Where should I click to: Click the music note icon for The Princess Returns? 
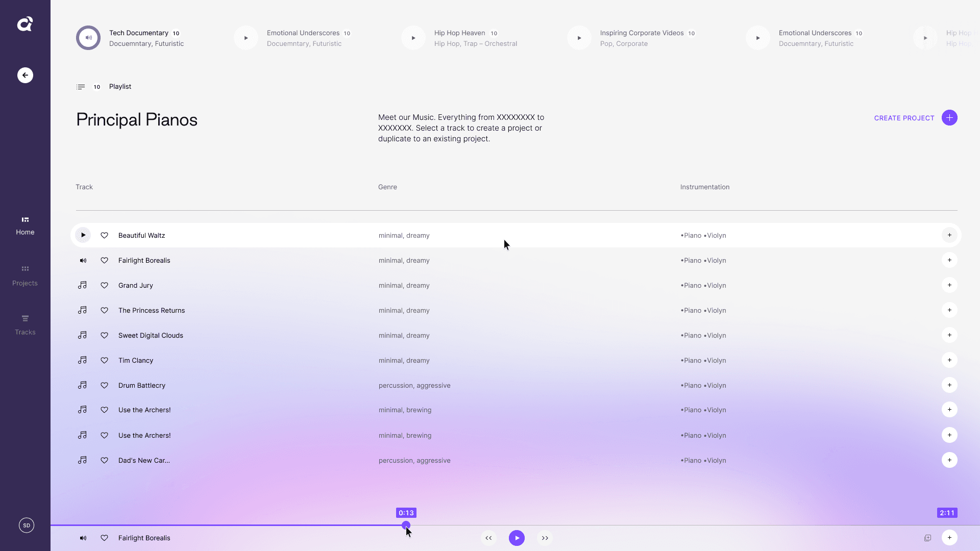tap(82, 310)
